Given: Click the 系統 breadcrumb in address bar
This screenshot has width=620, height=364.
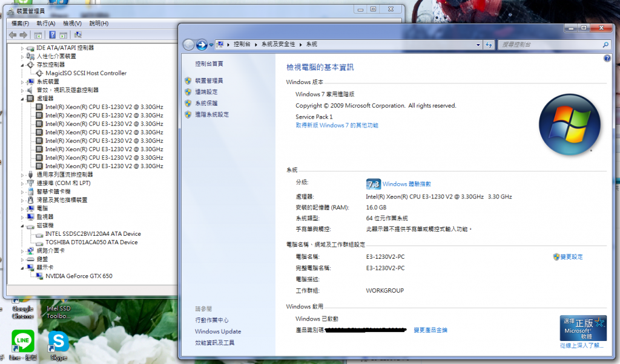Looking at the screenshot, I should point(312,44).
